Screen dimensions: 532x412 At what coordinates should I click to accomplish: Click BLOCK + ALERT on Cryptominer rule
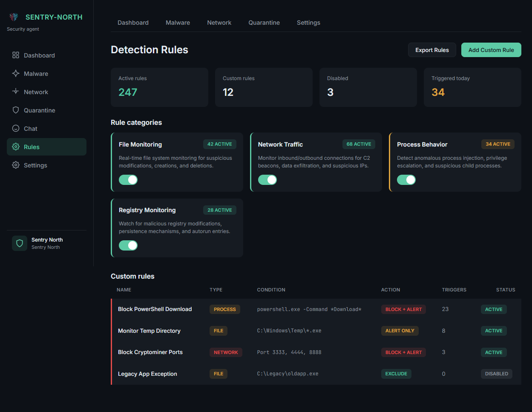point(403,352)
